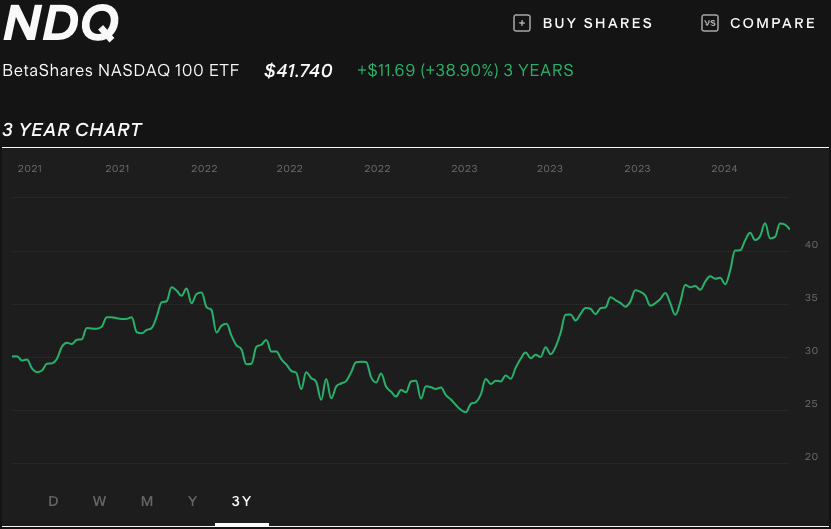Click the NDQ ticker heading
This screenshot has width=831, height=529.
point(61,23)
